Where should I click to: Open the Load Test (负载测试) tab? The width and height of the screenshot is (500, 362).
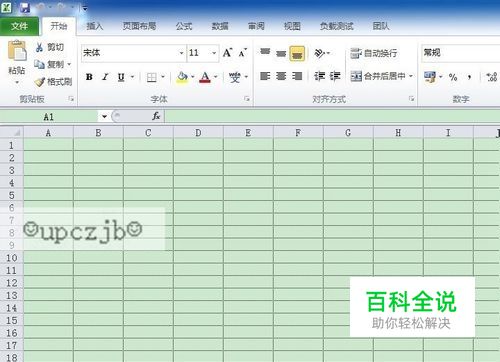tap(337, 26)
